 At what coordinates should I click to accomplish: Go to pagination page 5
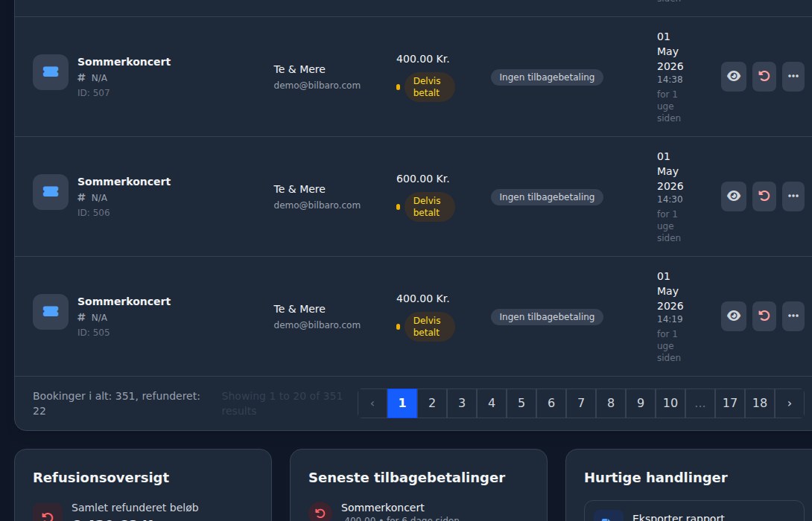tap(521, 403)
